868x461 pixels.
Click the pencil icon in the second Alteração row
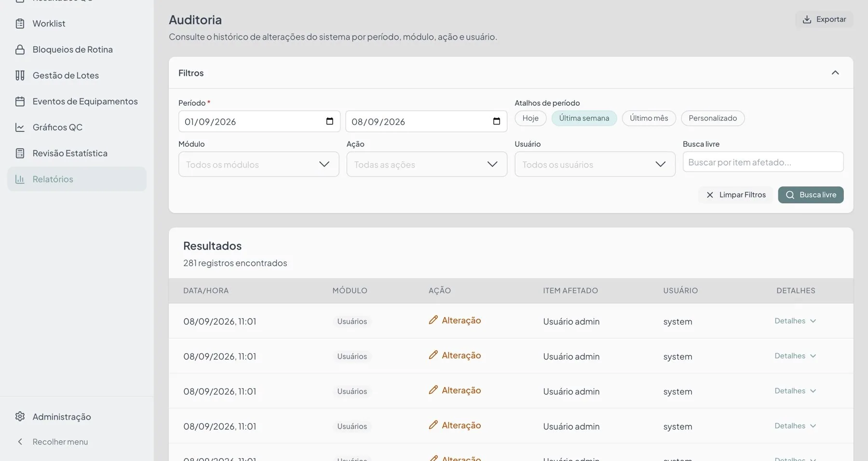[434, 355]
